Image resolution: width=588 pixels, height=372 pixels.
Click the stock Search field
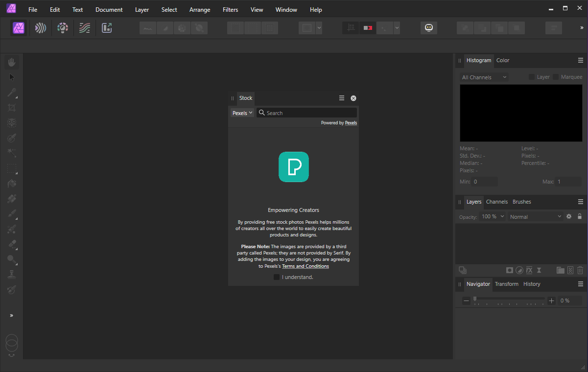pos(307,113)
